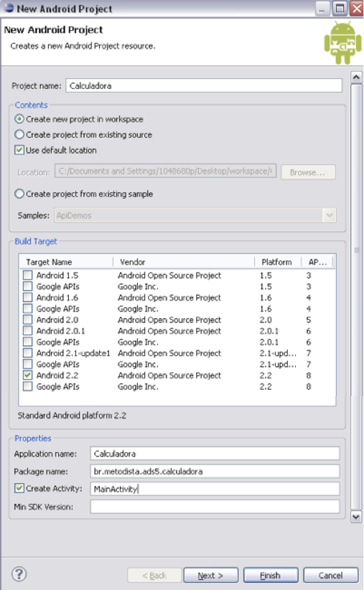Select Create project from existing sample
The image size is (364, 590).
[19, 194]
